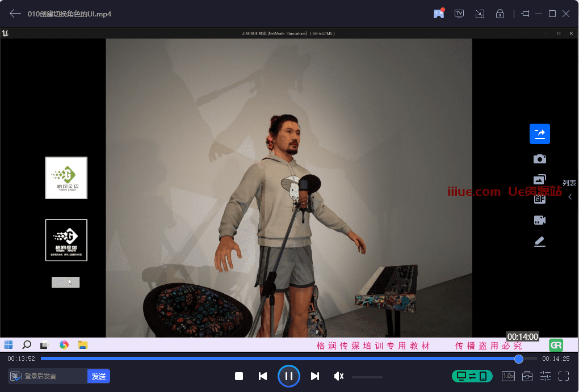The width and height of the screenshot is (579, 392).
Task: Open the pencil annotation tool
Action: click(x=539, y=242)
